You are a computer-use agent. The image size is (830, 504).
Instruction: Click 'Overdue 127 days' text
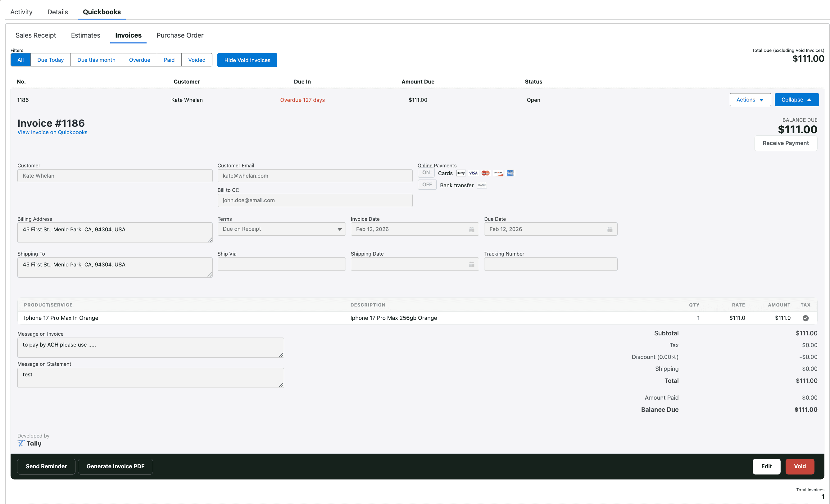tap(302, 100)
